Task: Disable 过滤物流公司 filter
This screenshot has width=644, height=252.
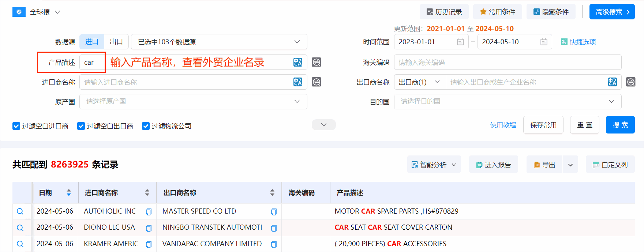Action: pyautogui.click(x=146, y=126)
